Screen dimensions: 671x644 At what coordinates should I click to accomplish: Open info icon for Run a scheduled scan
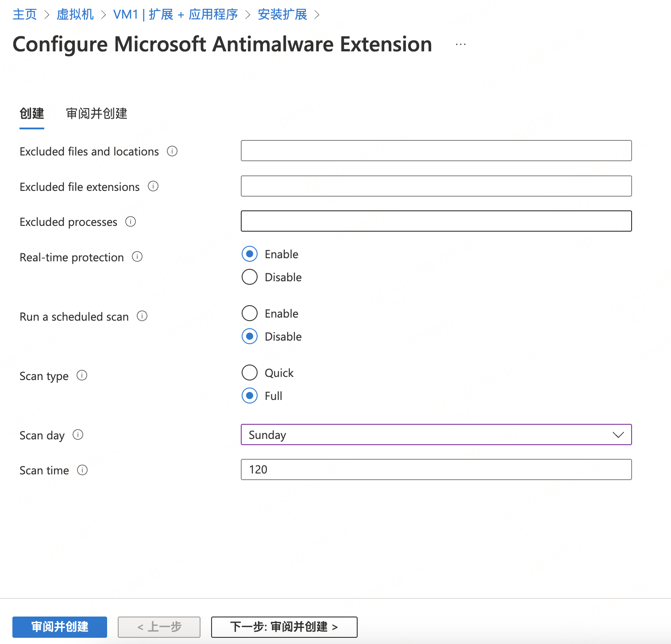142,316
